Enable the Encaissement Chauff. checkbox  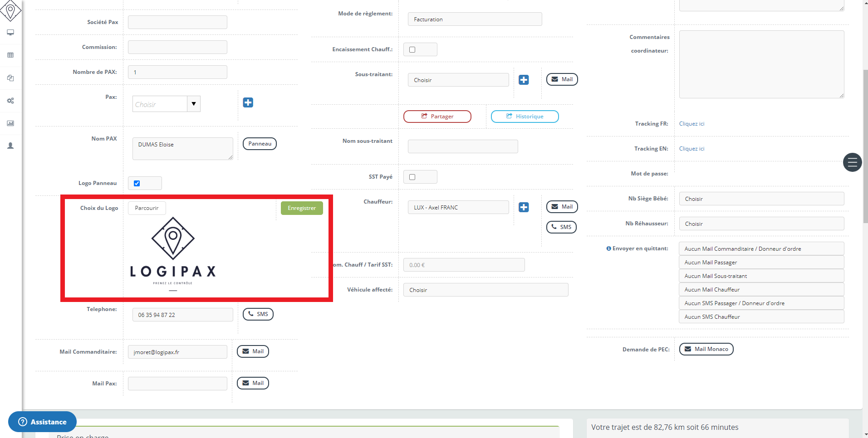coord(412,49)
